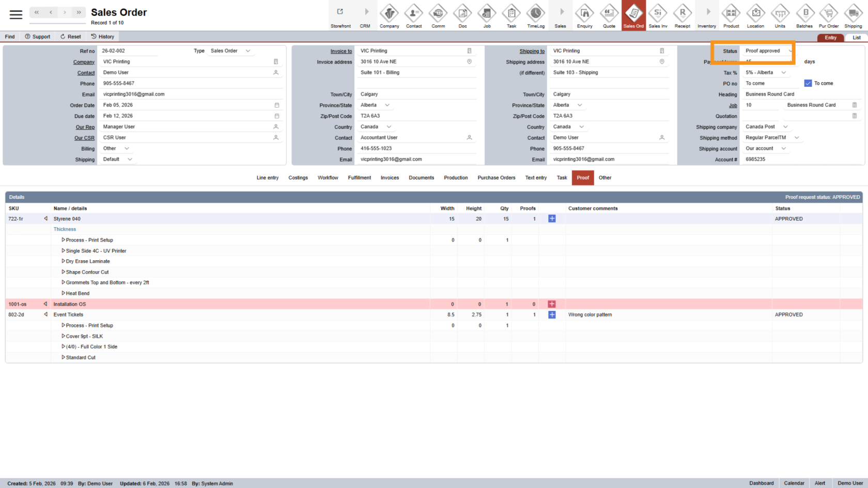This screenshot has width=868, height=488.
Task: Expand the Heat Bend sub-item
Action: pos(64,293)
